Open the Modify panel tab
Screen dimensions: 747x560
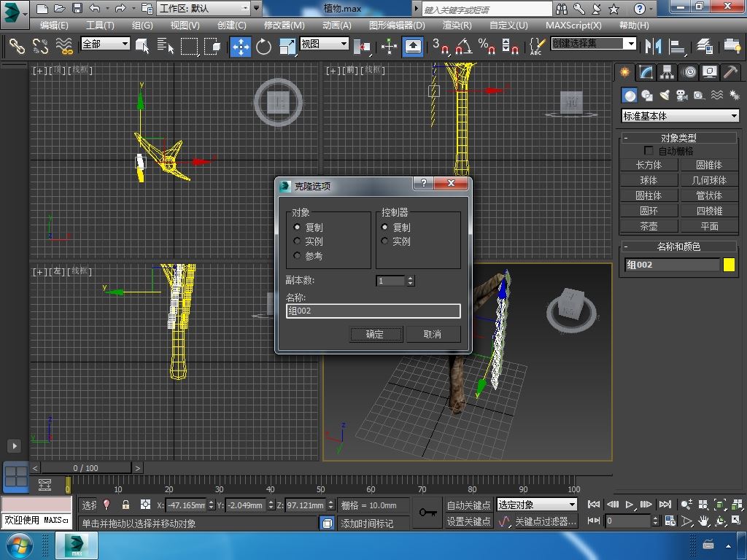coord(646,72)
